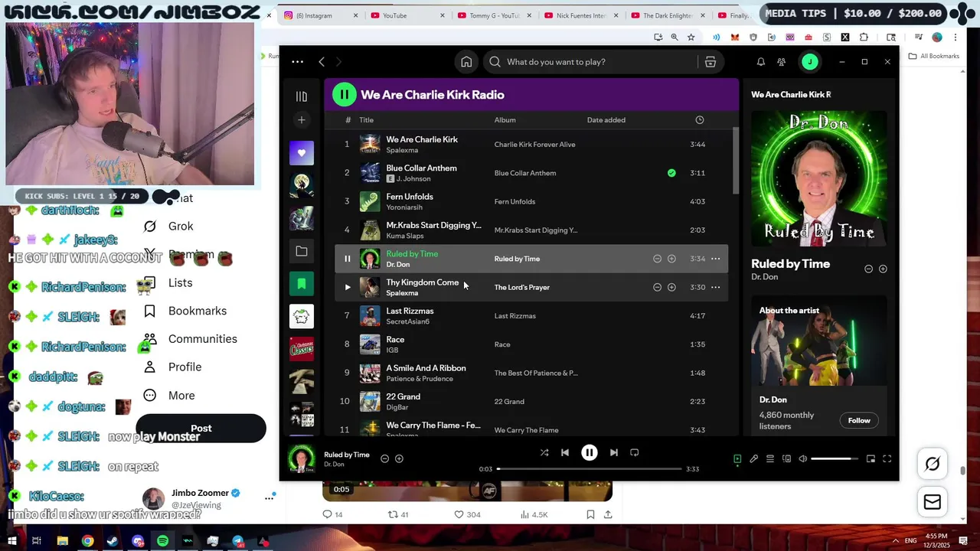Open Spalexma artist link under We Are Charlie Kirk
The image size is (980, 551).
(402, 150)
